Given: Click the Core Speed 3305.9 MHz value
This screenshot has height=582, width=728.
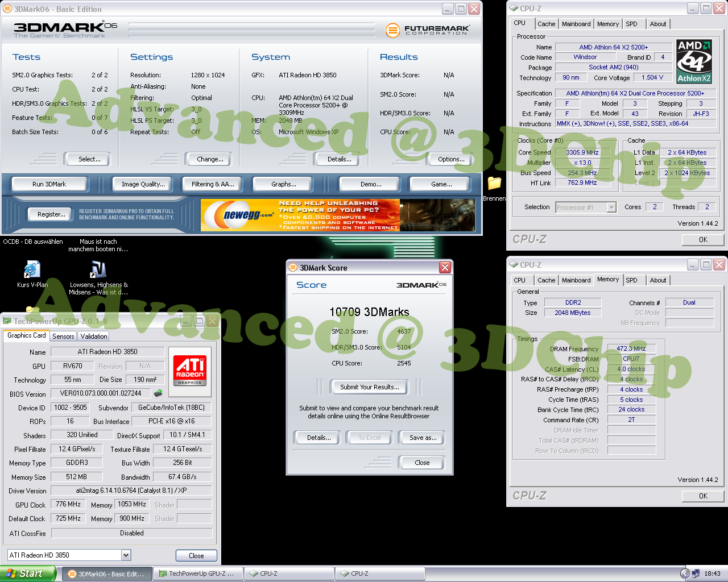Looking at the screenshot, I should tap(582, 152).
